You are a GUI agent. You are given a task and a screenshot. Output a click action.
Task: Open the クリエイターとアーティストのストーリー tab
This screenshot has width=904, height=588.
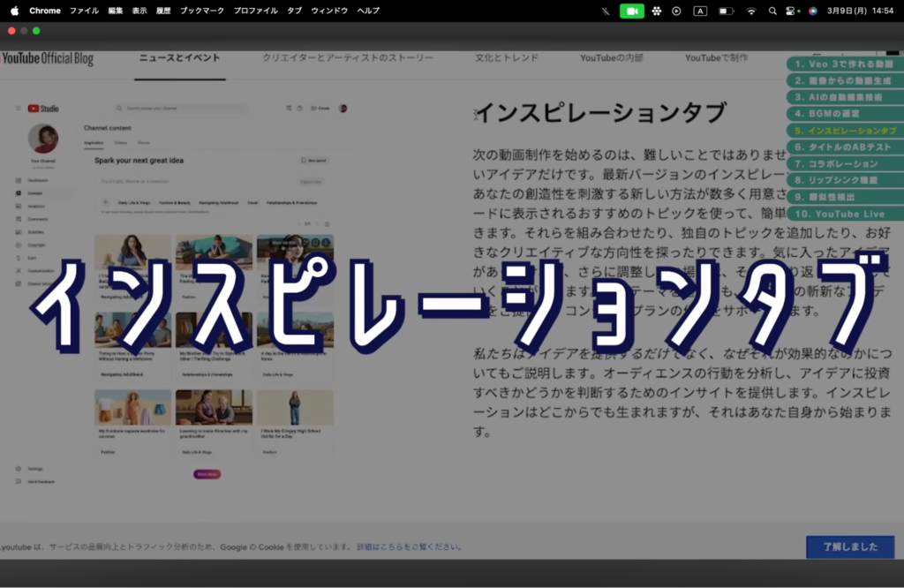coord(348,58)
